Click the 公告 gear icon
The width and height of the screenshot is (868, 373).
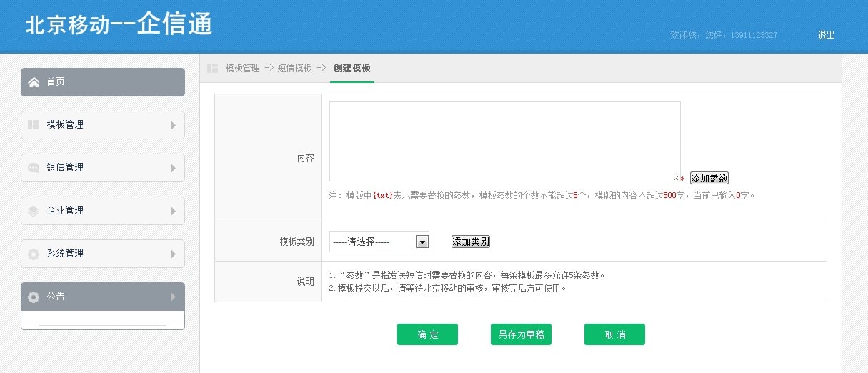pyautogui.click(x=34, y=297)
